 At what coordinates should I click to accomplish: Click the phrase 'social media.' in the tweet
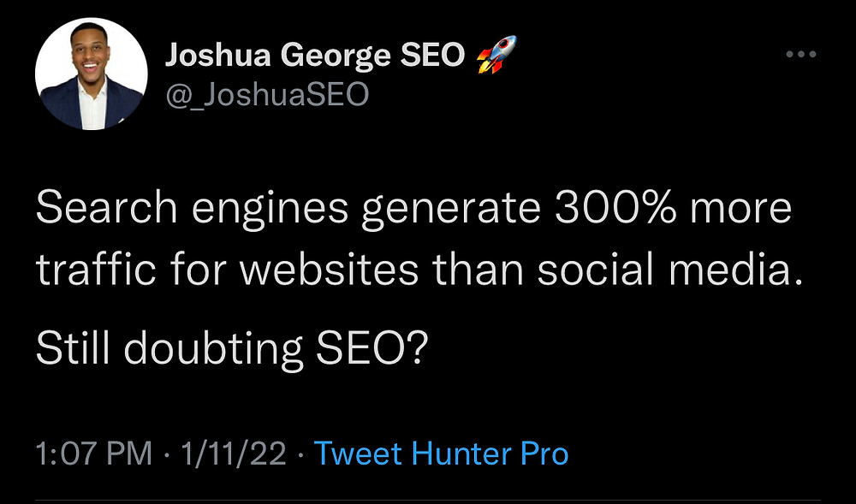click(671, 271)
